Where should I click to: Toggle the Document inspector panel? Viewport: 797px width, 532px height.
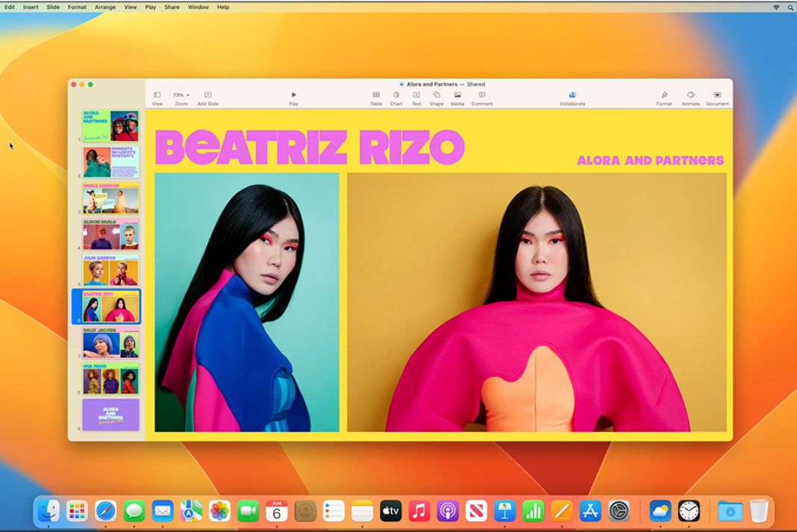click(x=717, y=96)
